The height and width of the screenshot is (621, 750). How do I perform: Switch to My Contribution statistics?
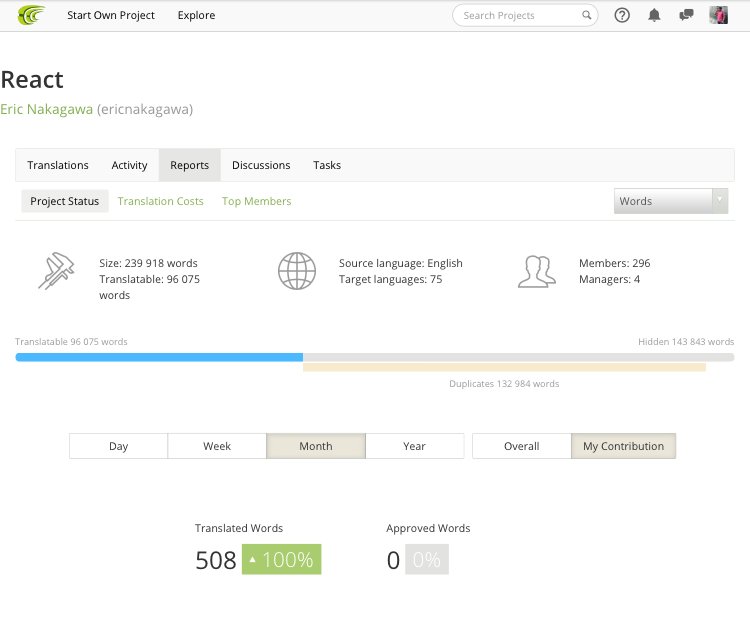(623, 446)
